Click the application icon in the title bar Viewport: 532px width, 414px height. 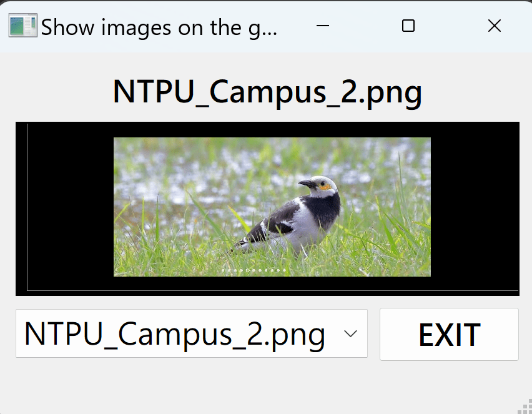[22, 25]
